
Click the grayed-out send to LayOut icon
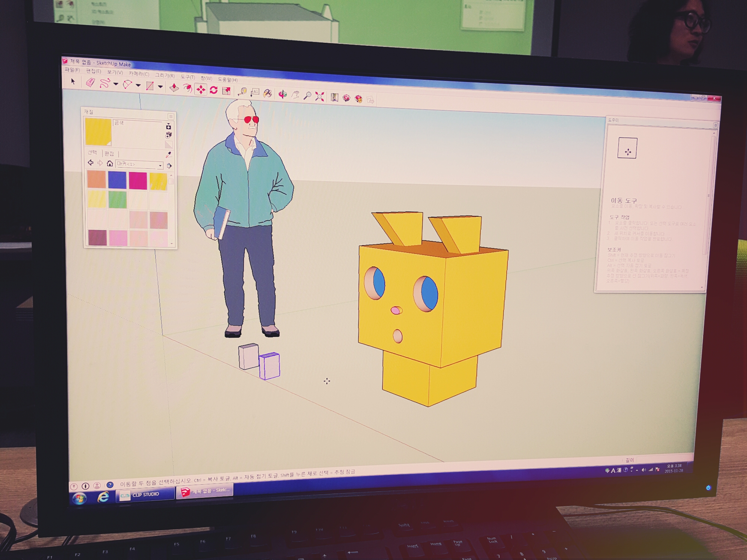pos(370,100)
